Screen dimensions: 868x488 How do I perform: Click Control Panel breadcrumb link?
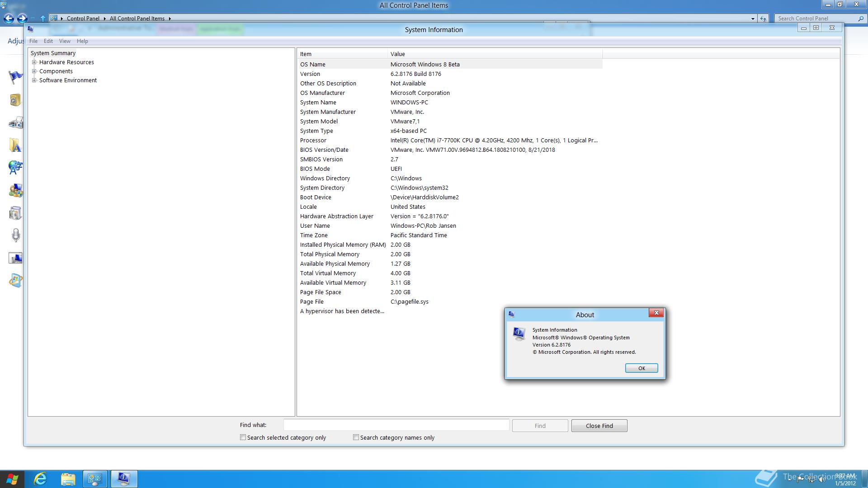pos(83,19)
